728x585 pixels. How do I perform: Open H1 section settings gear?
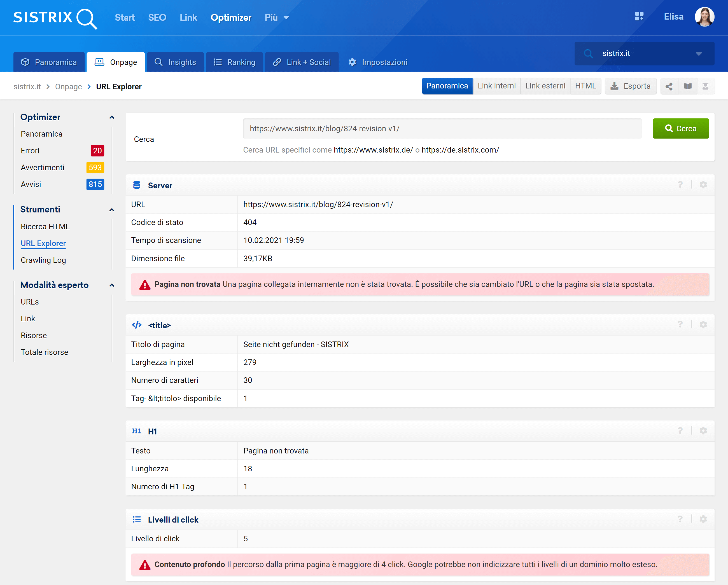[x=703, y=431]
